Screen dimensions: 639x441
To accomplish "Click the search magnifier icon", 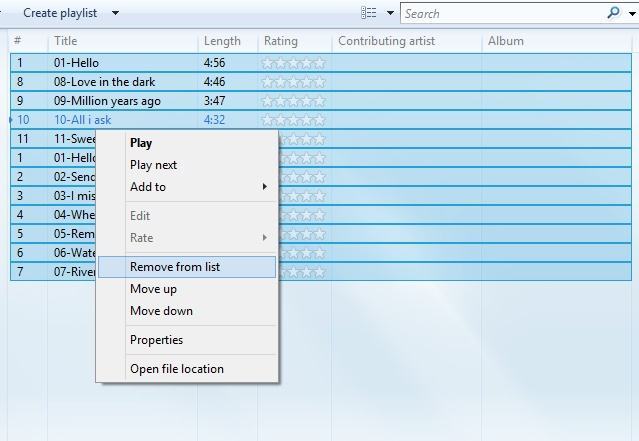I will 614,13.
